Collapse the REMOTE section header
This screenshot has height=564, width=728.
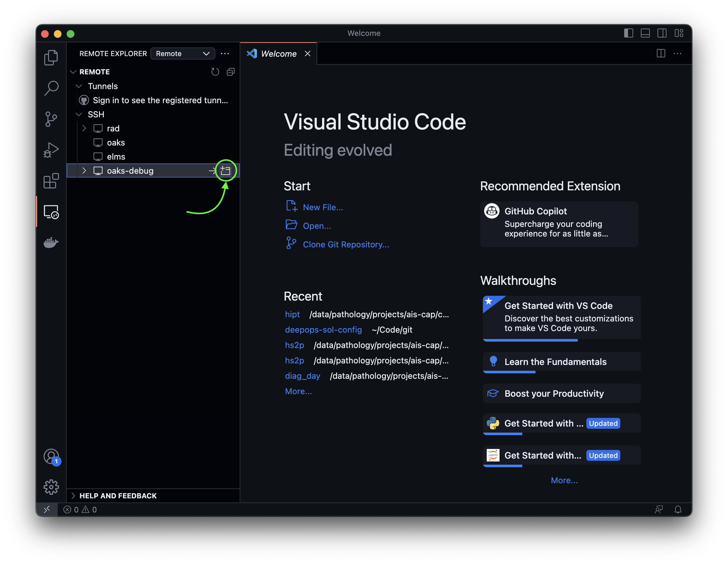(153, 72)
